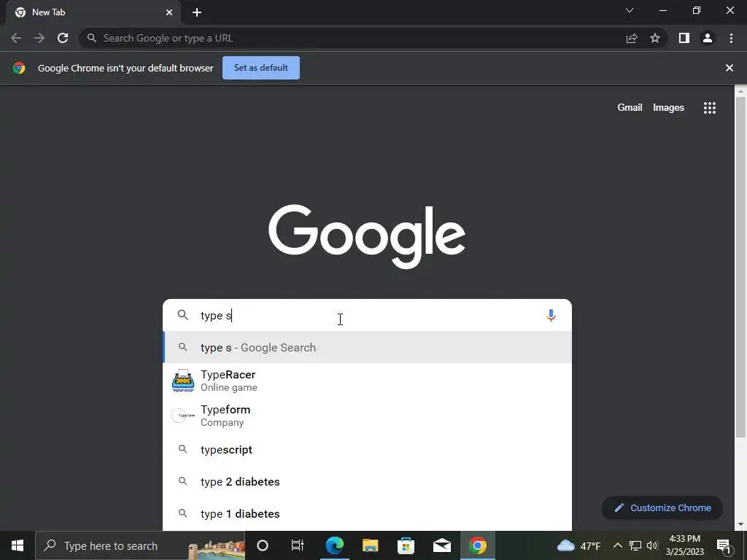747x560 pixels.
Task: Click the TypeRacer typewriter thumbnail
Action: (x=183, y=381)
